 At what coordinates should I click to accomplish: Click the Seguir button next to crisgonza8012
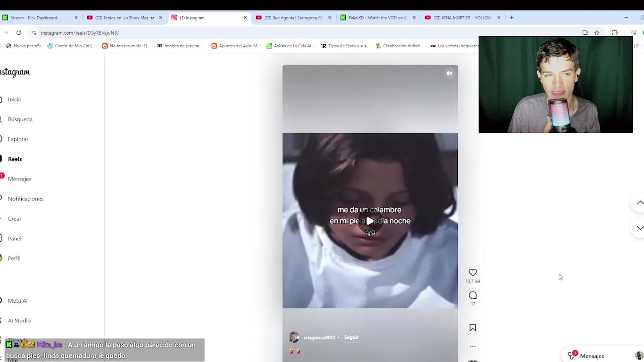(x=351, y=337)
